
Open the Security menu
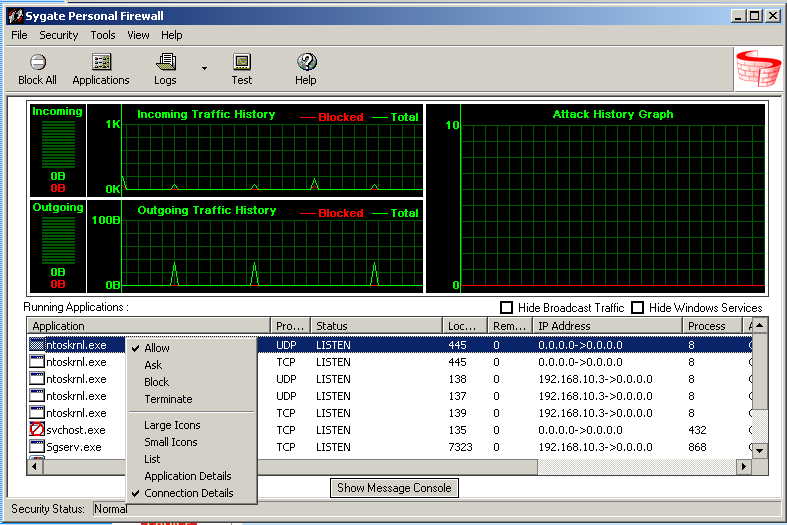pyautogui.click(x=59, y=35)
